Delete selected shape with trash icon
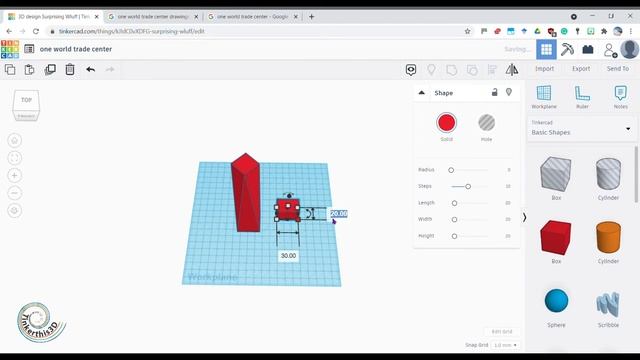This screenshot has width=640, height=360. pos(70,69)
